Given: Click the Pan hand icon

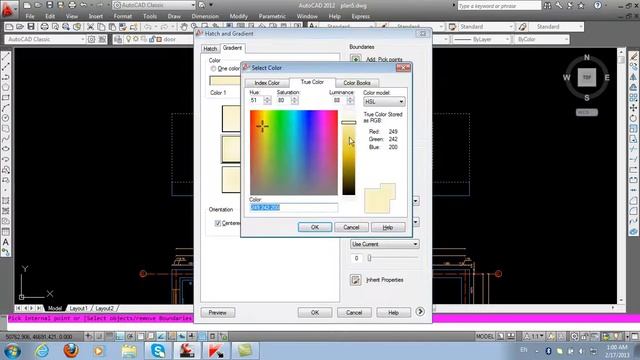Looking at the screenshot, I should click(x=184, y=27).
